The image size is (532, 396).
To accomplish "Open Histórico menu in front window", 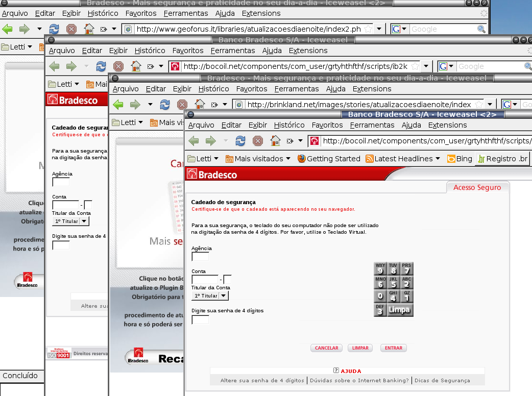I will (x=289, y=125).
